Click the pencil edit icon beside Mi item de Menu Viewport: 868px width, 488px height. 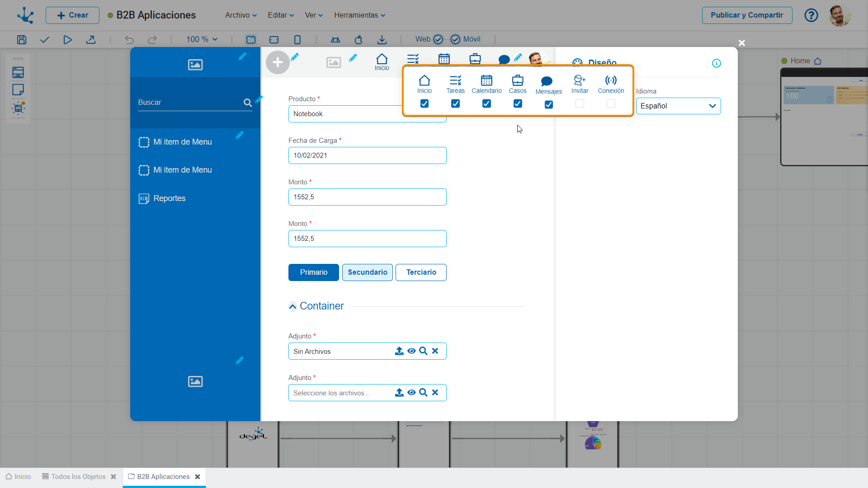(x=240, y=135)
